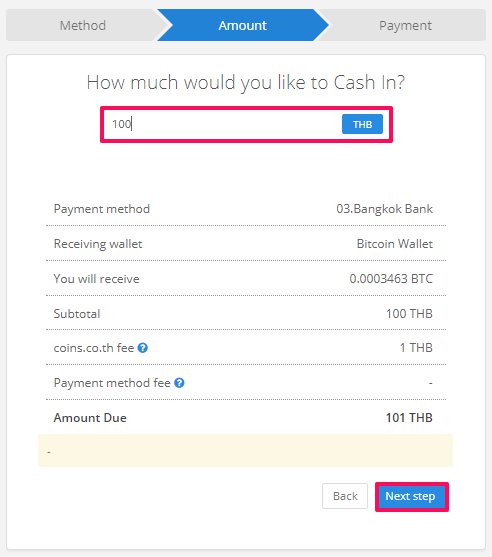This screenshot has height=557, width=492.
Task: Click the 1 THB fee value
Action: click(x=416, y=347)
